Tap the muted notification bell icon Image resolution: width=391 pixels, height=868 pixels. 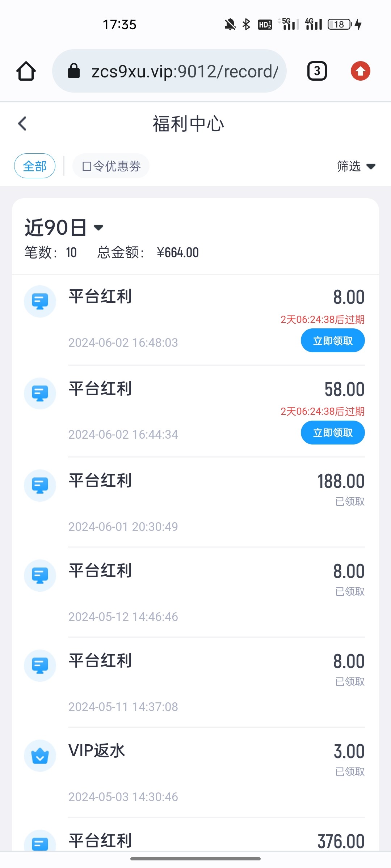click(230, 25)
